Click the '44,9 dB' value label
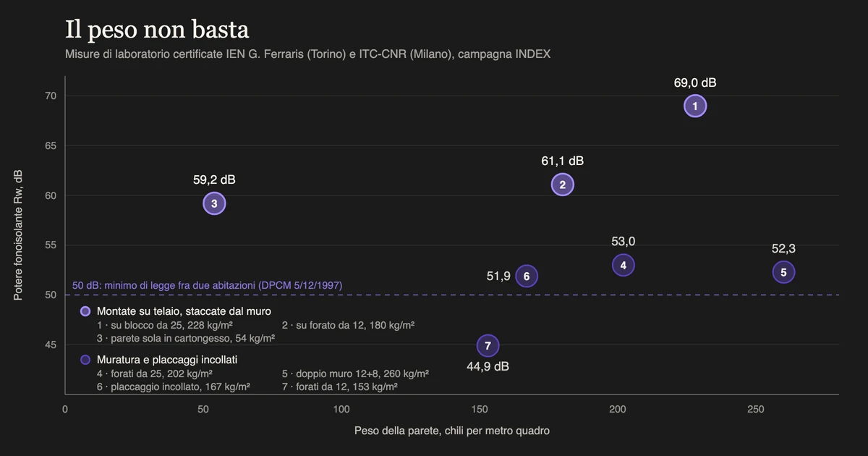The image size is (868, 456). tap(488, 366)
